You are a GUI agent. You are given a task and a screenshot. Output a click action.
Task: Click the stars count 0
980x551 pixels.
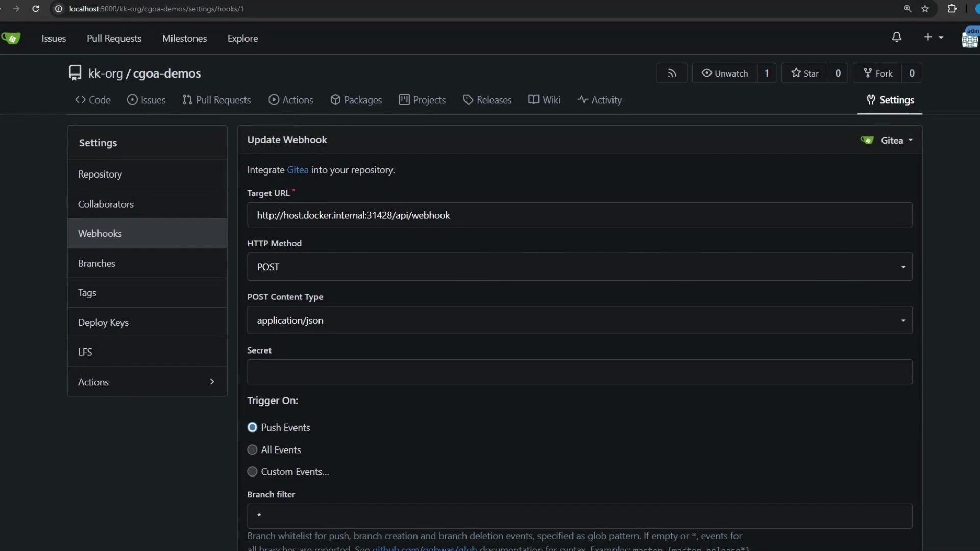838,73
